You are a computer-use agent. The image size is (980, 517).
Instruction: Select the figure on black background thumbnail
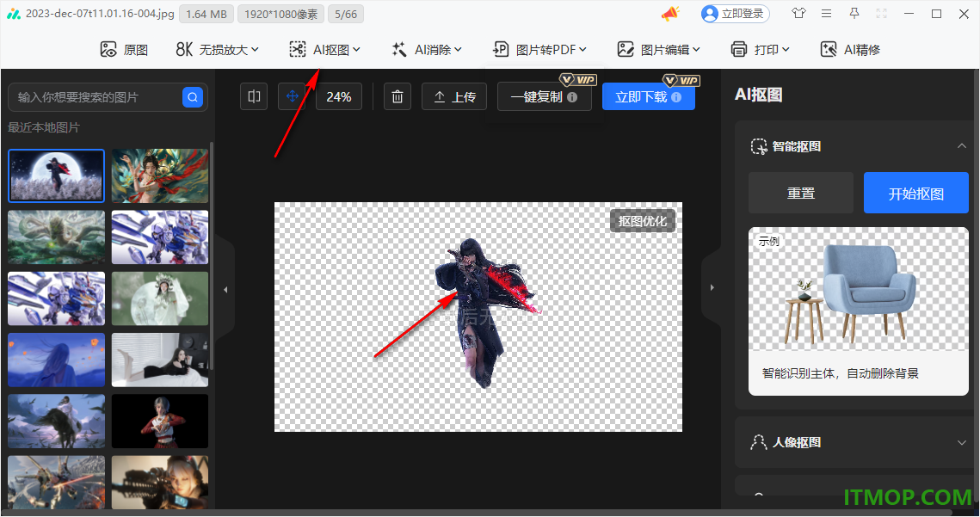point(160,421)
